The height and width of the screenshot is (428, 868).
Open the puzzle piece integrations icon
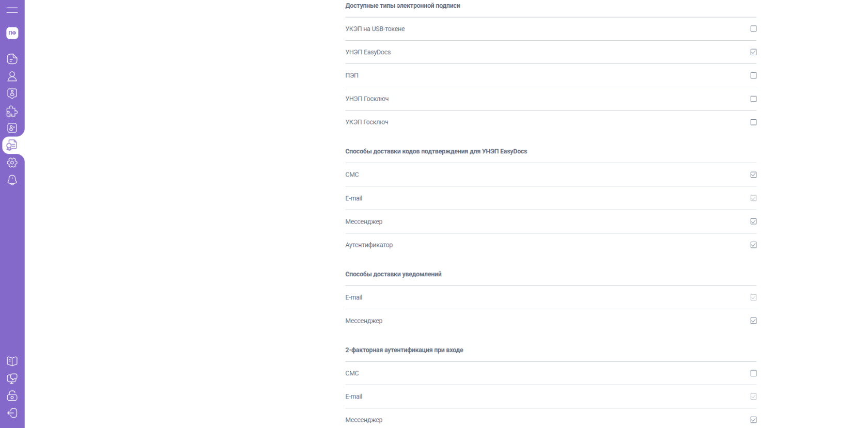coord(12,111)
